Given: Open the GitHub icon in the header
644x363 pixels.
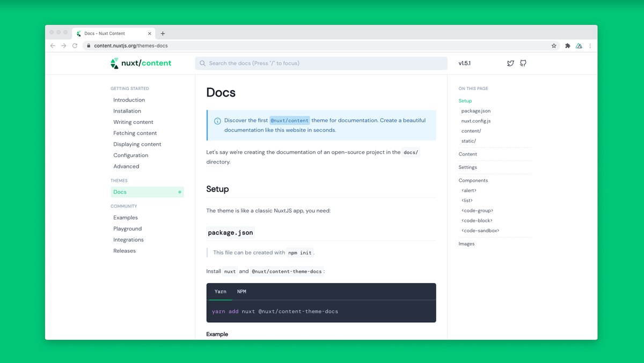Looking at the screenshot, I should pos(523,63).
